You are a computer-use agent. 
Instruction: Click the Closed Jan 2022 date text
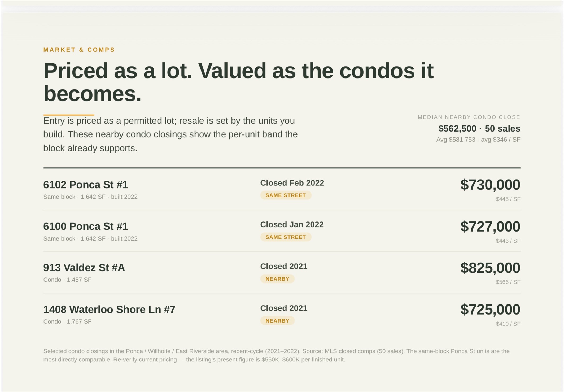(x=292, y=224)
